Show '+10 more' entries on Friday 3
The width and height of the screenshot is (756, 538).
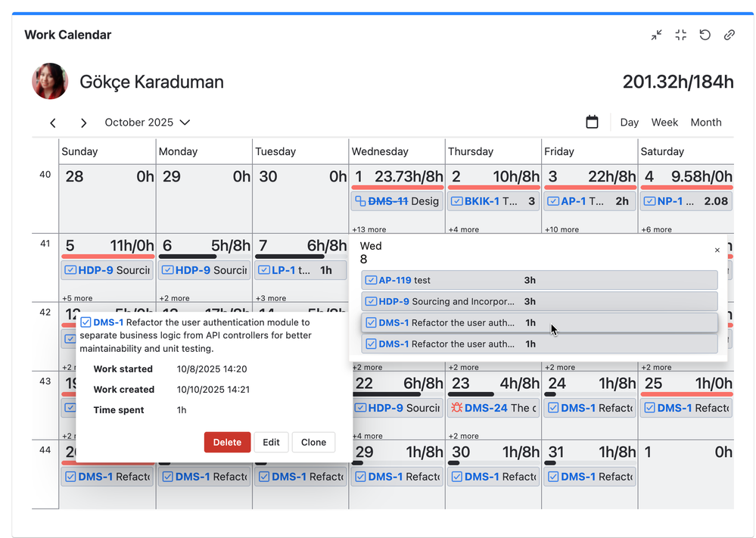[562, 229]
